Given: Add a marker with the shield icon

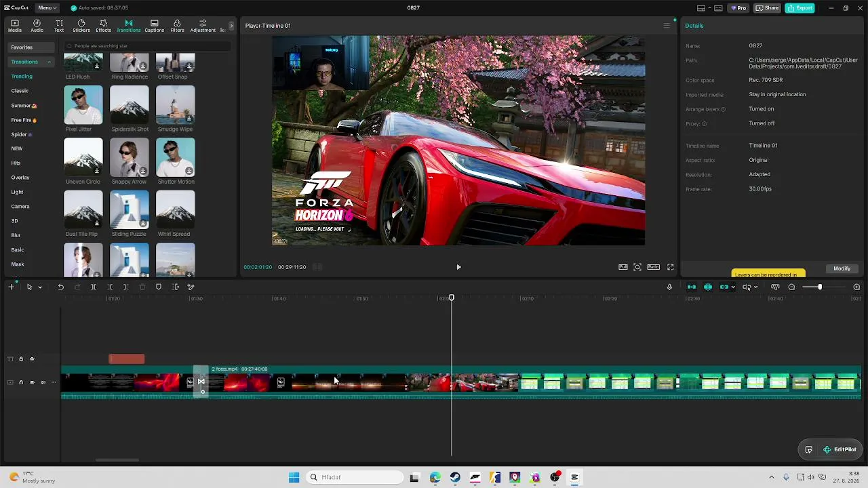Looking at the screenshot, I should click(x=159, y=287).
